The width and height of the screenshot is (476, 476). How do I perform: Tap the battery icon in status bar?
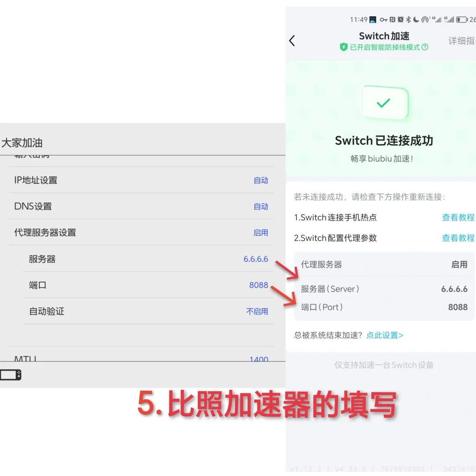462,20
